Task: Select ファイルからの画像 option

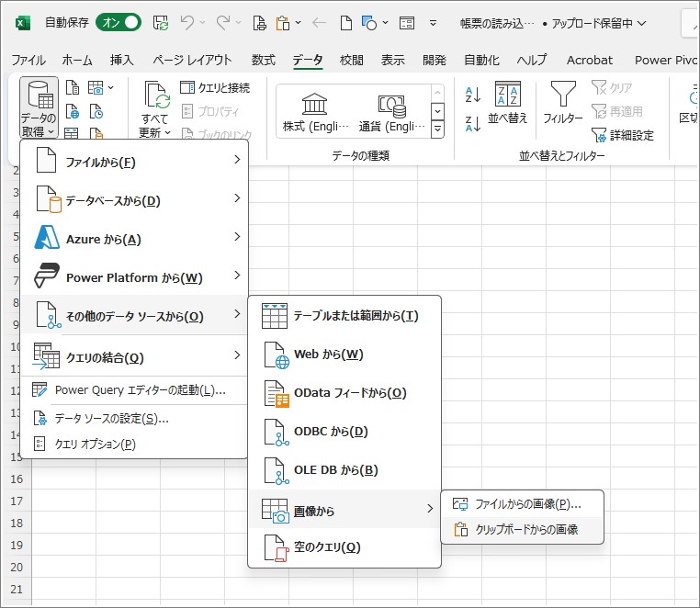Action: tap(523, 504)
